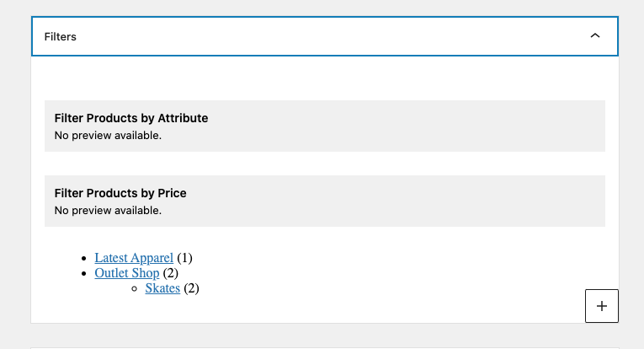Viewport: 644px width, 349px height.
Task: Click the No preview text under Attribute
Action: 108,135
